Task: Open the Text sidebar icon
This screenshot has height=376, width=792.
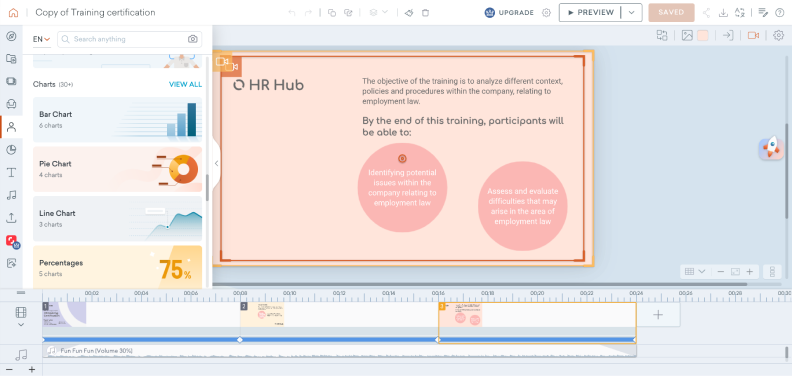Action: click(11, 172)
